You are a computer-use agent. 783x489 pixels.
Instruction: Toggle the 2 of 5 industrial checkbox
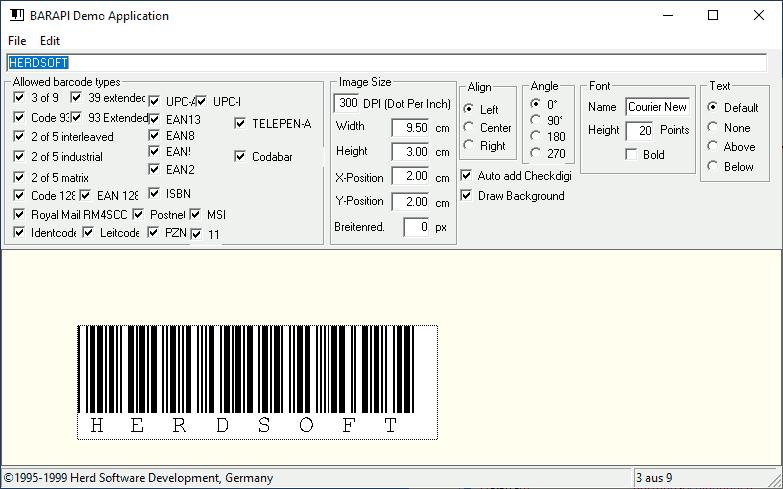(19, 156)
